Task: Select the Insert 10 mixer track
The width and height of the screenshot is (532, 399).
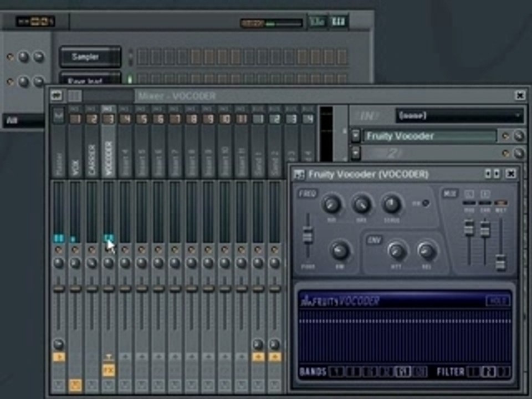Action: (x=224, y=142)
